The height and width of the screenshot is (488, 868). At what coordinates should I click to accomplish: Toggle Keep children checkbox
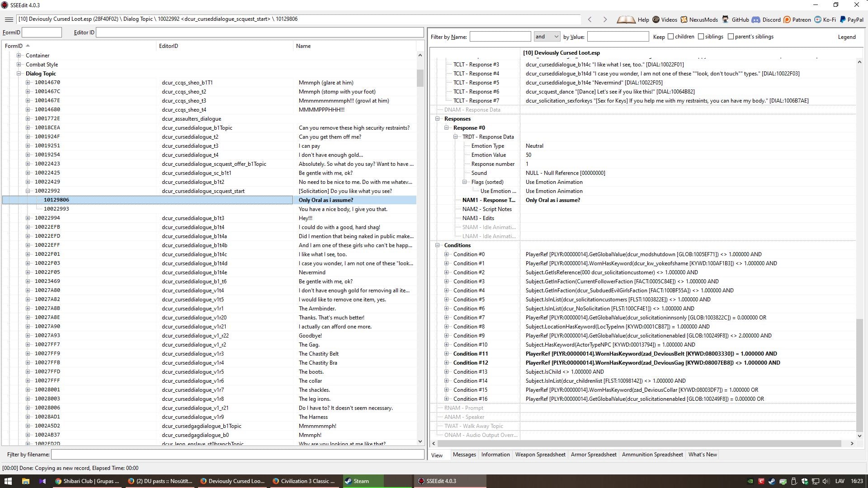671,37
